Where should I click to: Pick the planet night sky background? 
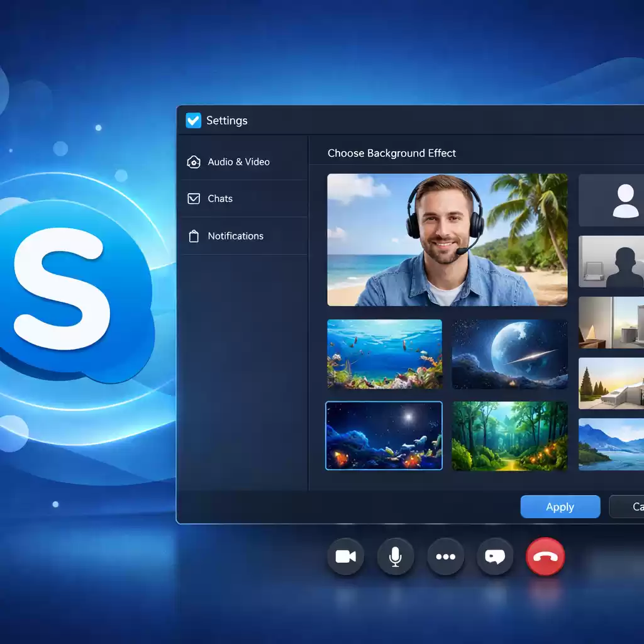[x=509, y=354]
